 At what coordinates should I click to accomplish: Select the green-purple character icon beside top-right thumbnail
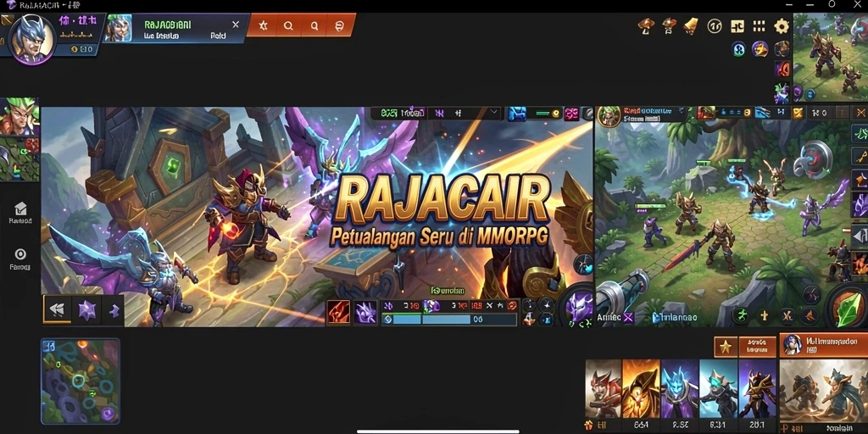(782, 92)
